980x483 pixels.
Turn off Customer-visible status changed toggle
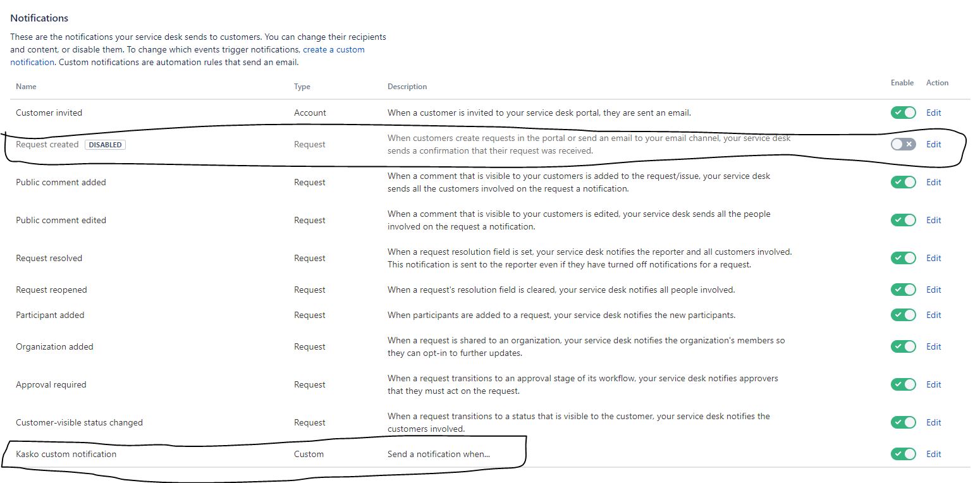903,422
